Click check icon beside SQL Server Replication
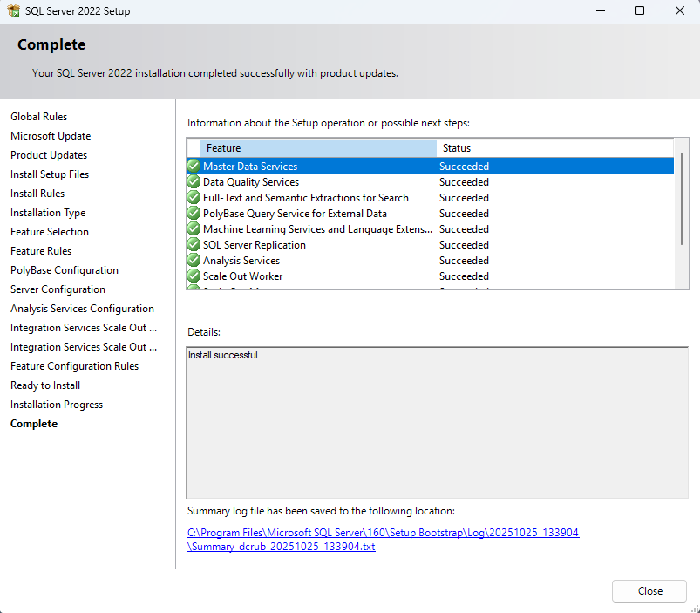This screenshot has height=613, width=700. pyautogui.click(x=194, y=244)
